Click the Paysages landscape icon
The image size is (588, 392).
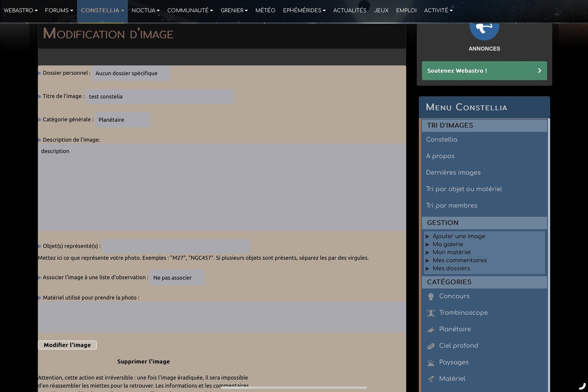point(431,363)
